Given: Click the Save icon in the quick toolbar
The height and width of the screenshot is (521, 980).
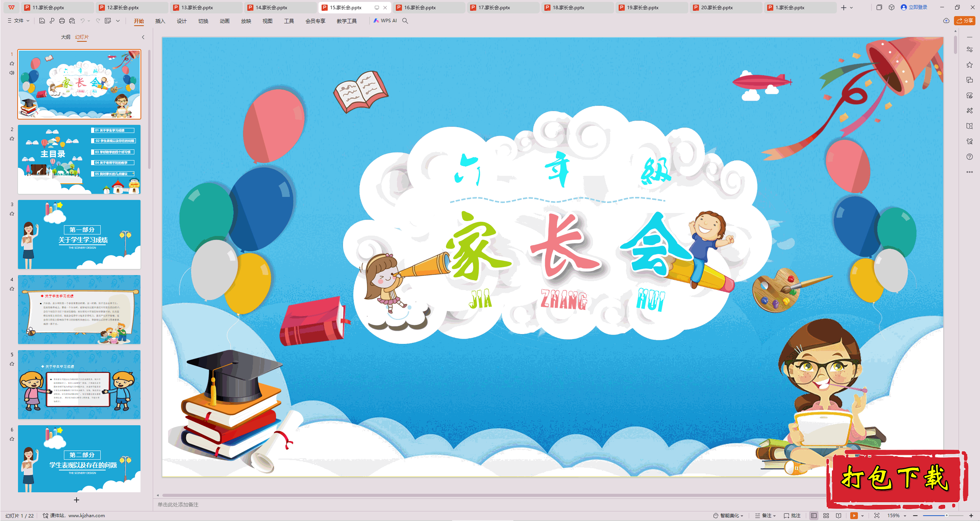Looking at the screenshot, I should (42, 21).
